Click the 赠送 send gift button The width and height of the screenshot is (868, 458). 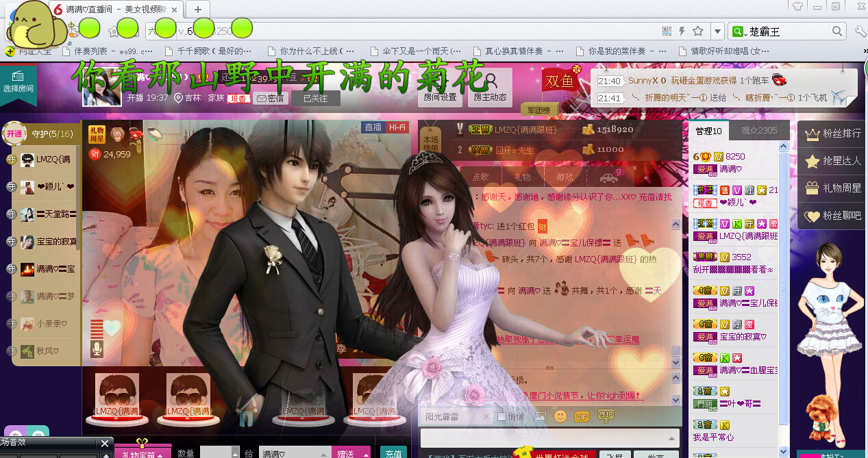345,453
